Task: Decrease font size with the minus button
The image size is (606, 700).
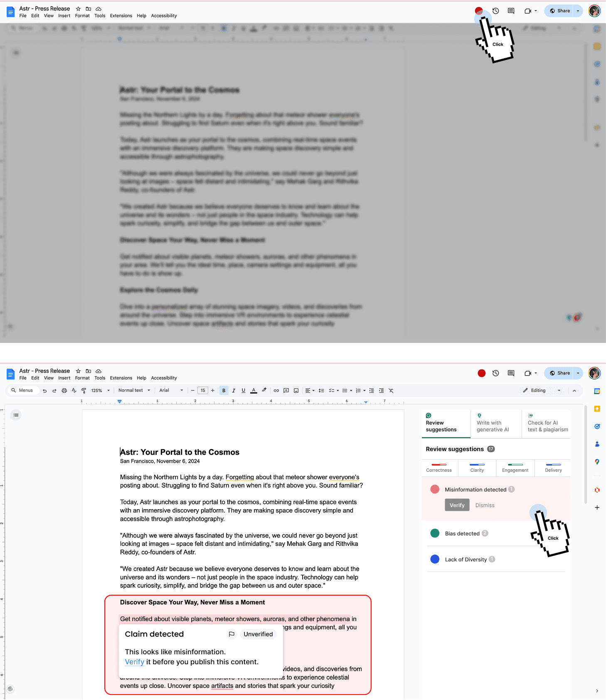Action: click(x=192, y=391)
